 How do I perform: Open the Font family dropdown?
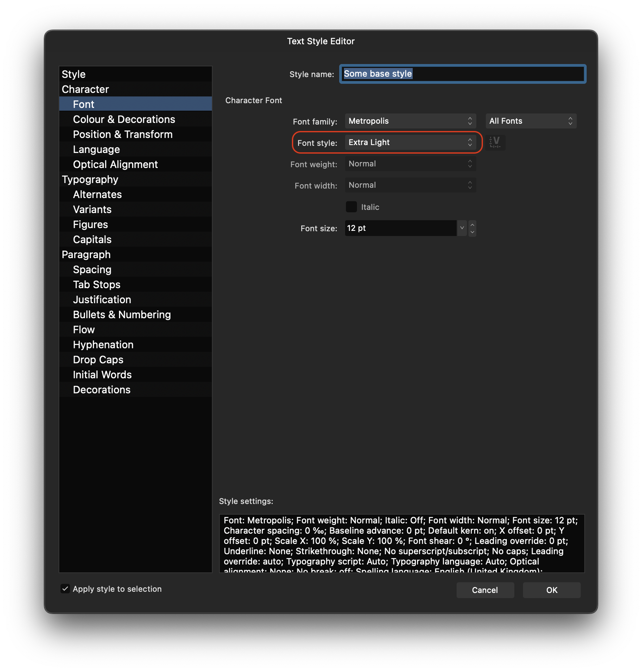coord(410,121)
